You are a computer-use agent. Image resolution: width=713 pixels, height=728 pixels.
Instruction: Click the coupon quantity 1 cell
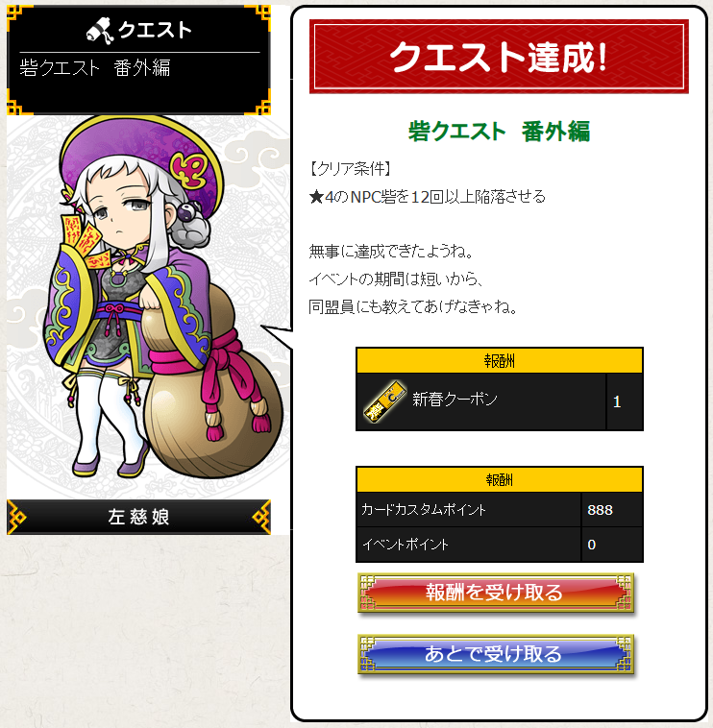(x=625, y=401)
